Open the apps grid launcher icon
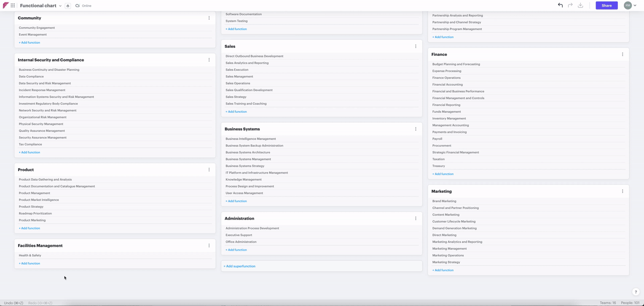 pos(13,6)
